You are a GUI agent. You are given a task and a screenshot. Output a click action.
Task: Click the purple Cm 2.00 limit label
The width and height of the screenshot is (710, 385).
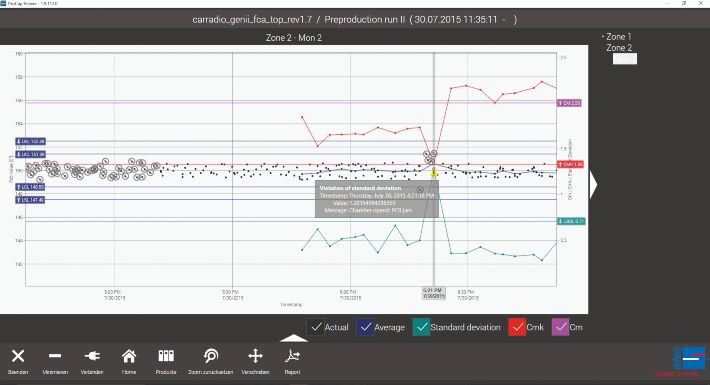tap(569, 103)
